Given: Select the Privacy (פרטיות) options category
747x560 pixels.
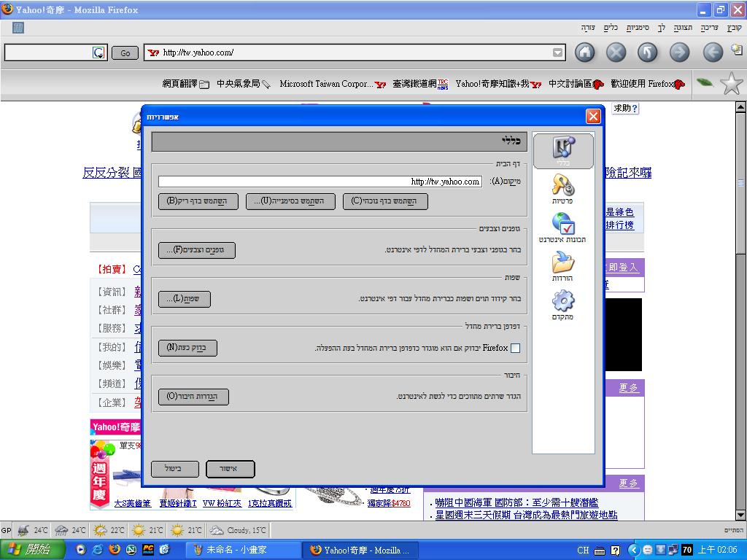Looking at the screenshot, I should click(x=562, y=189).
